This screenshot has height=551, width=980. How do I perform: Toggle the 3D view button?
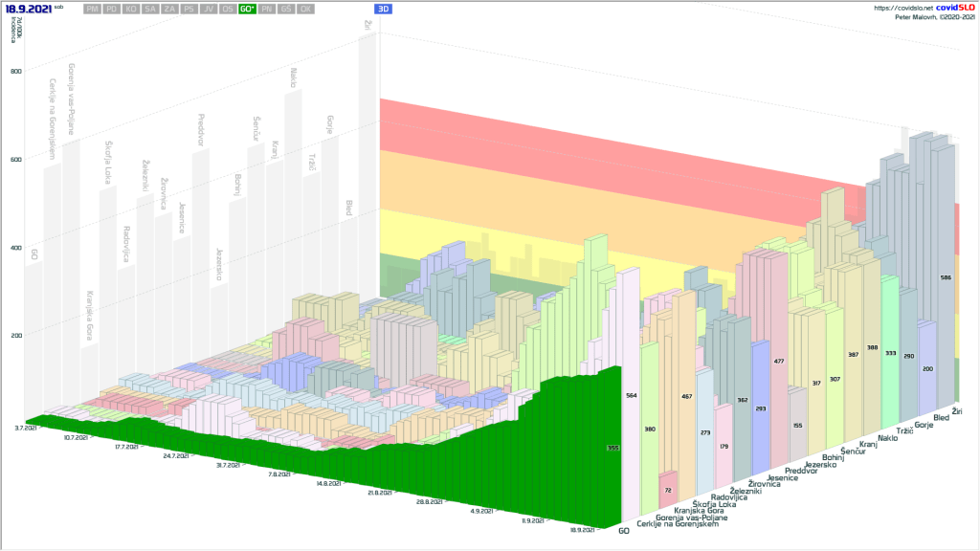tap(384, 9)
